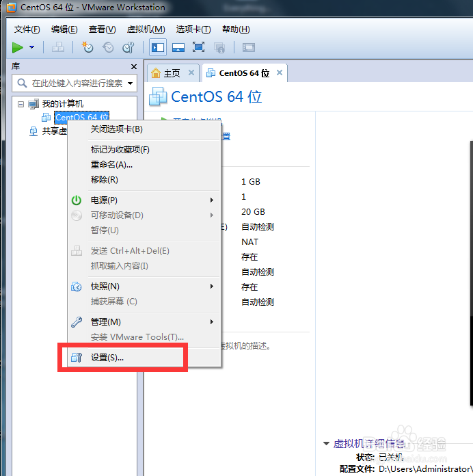Click the library search input field

click(75, 83)
